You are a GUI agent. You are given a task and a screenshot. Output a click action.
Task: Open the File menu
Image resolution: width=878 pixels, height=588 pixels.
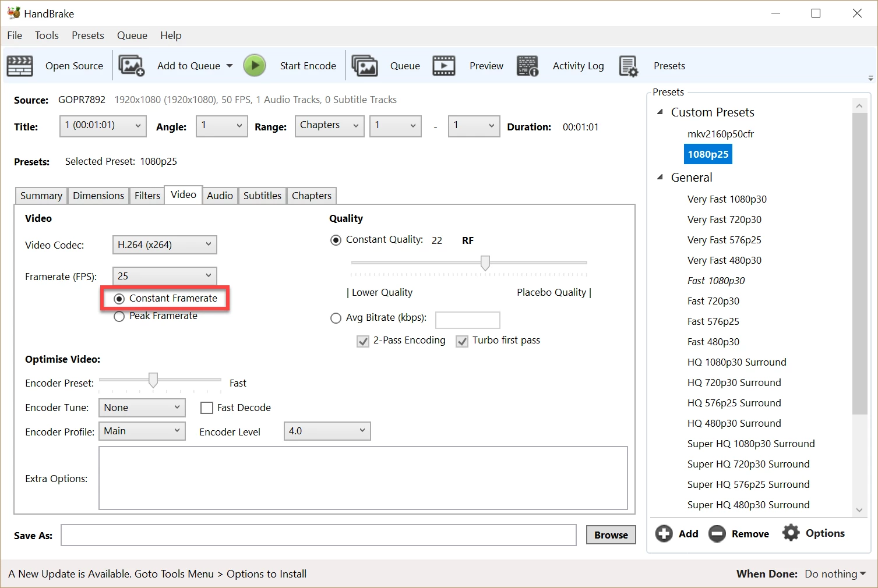coord(15,36)
